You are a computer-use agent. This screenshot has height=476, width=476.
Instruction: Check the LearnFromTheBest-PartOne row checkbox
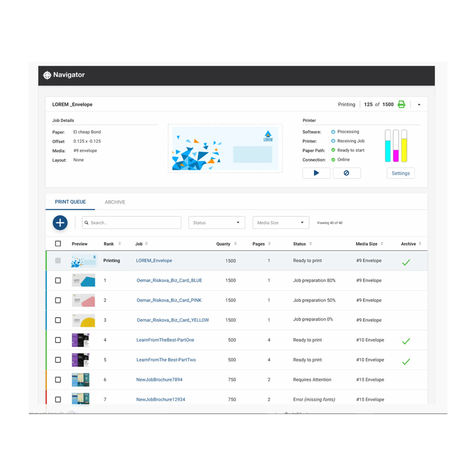(x=58, y=340)
